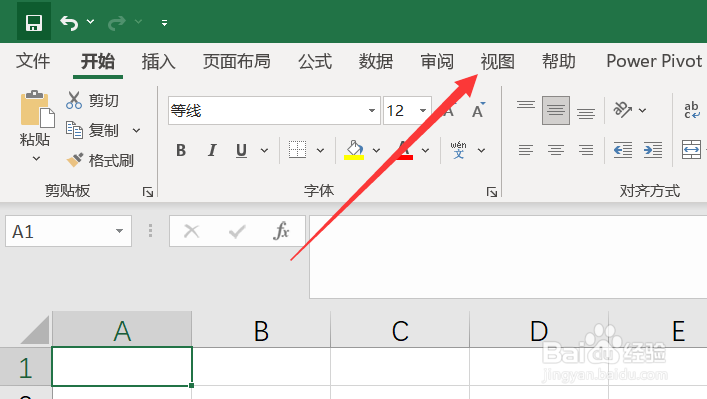Expand the orientation dropdown arrow
This screenshot has height=399, width=707.
pos(643,110)
